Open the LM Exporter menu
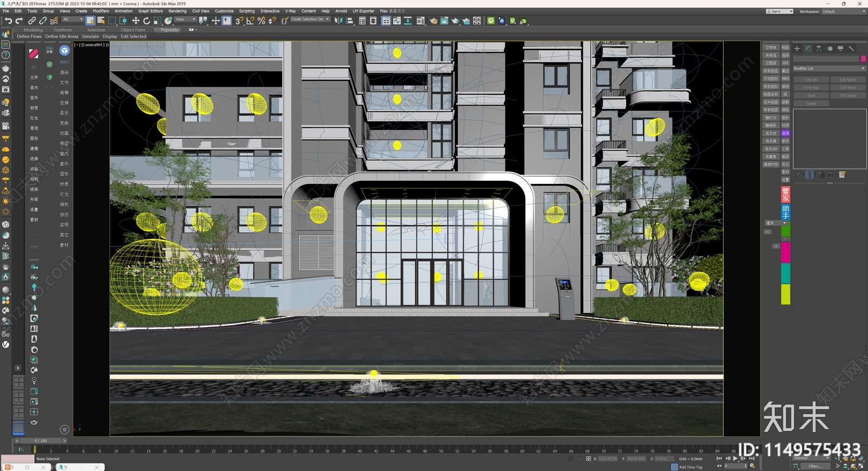868x471 pixels. (x=363, y=11)
